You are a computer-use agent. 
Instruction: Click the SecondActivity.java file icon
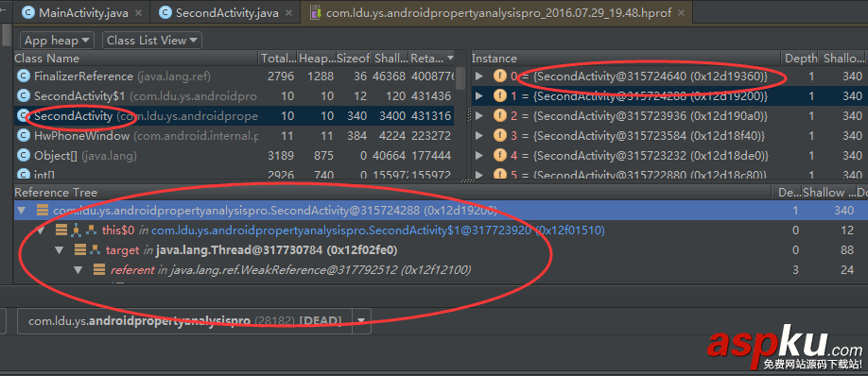165,12
